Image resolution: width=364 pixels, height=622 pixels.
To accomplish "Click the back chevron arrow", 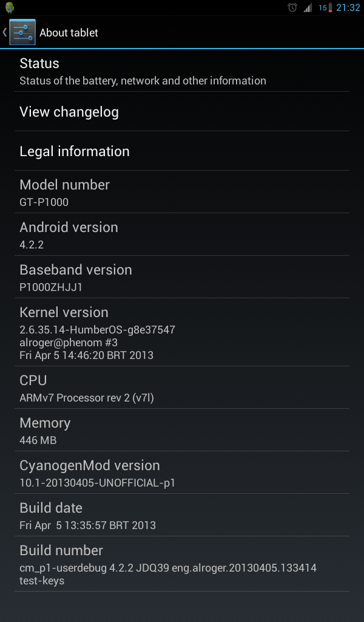I will (5, 32).
